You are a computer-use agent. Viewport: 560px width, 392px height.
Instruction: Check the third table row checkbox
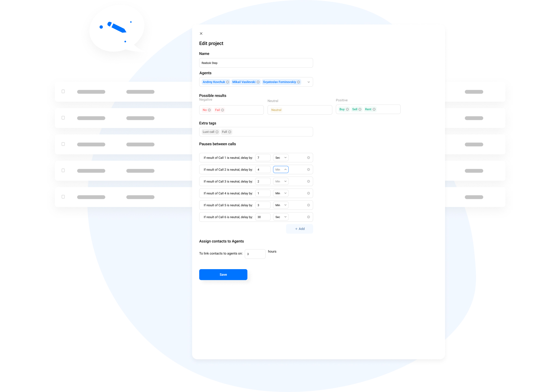click(x=63, y=144)
